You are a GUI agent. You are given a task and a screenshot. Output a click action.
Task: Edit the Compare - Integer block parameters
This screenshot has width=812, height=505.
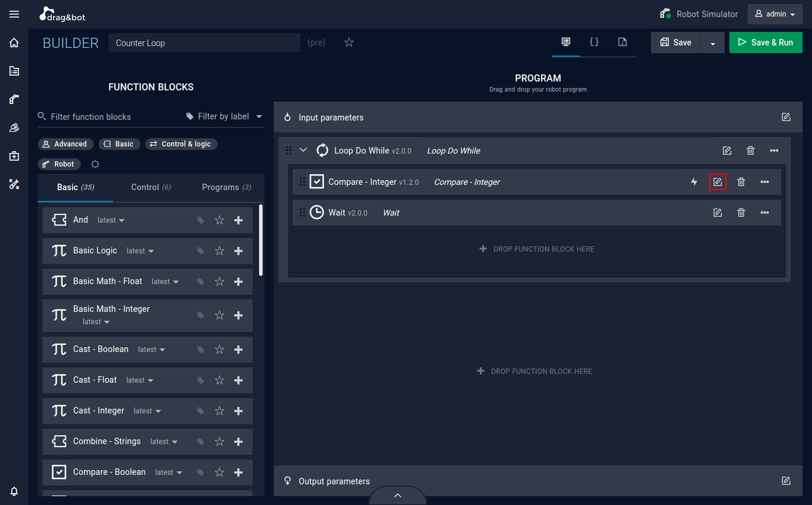click(x=718, y=182)
